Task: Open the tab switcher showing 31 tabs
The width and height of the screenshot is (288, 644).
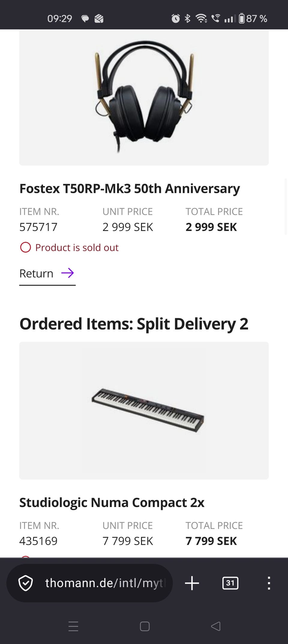Action: [x=230, y=583]
